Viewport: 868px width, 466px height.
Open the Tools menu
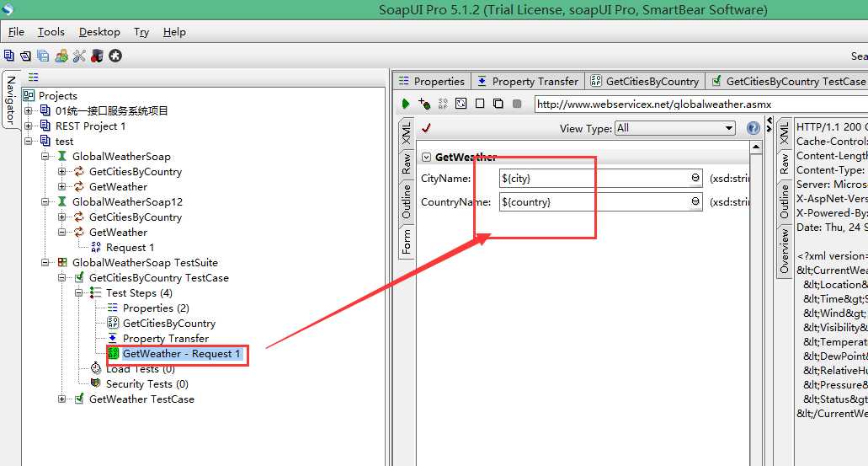[x=51, y=31]
